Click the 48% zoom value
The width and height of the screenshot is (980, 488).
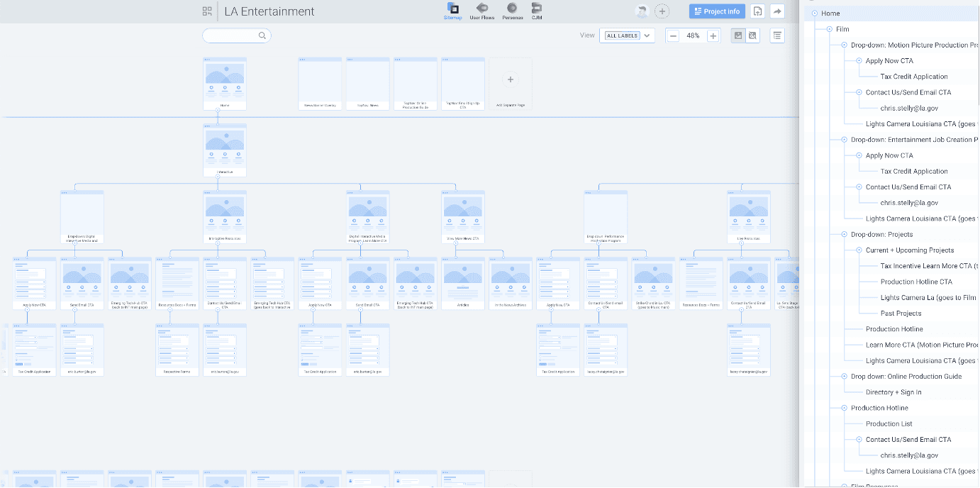click(x=693, y=35)
